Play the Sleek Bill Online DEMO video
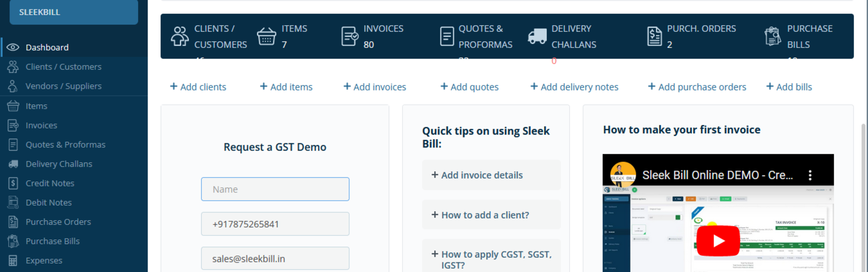The image size is (868, 272). coord(718,241)
